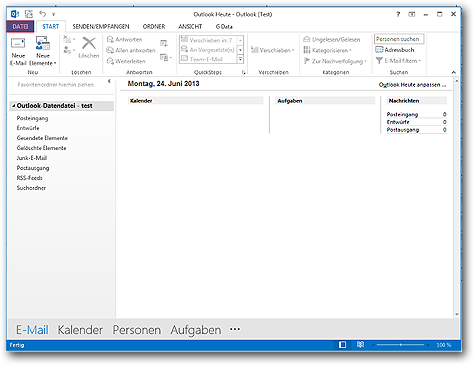Select Gesendete Elemente folder
474x365 pixels.
coord(42,138)
